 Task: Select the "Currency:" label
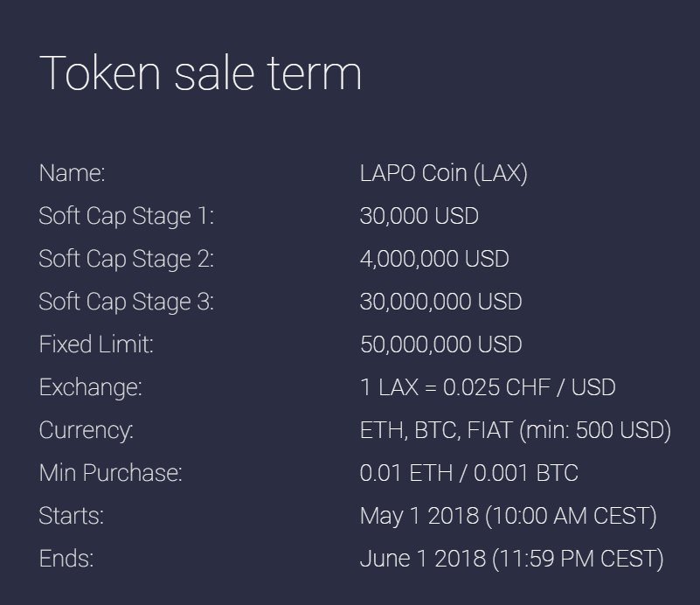pos(87,431)
